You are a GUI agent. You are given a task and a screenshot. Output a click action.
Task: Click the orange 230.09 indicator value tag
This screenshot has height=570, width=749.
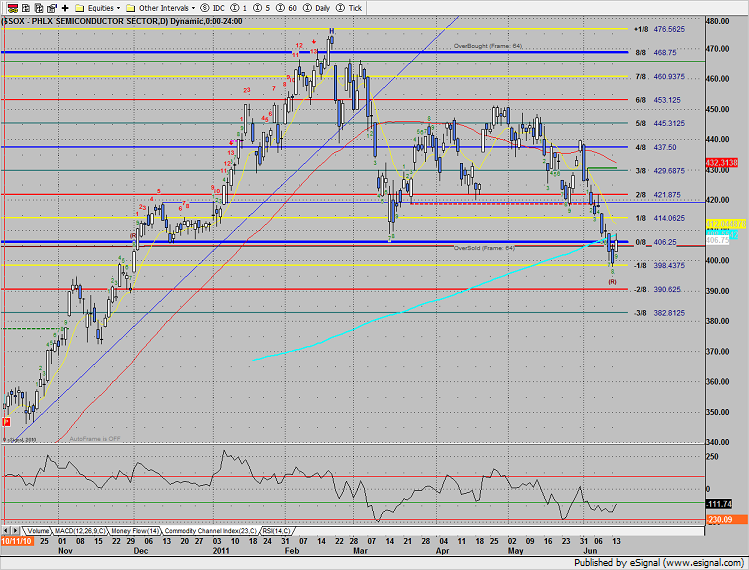[726, 519]
